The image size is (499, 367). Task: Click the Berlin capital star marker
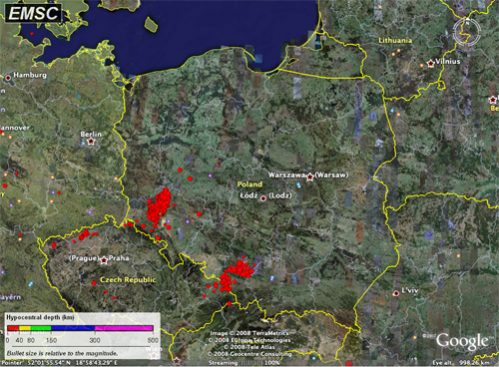pyautogui.click(x=90, y=141)
